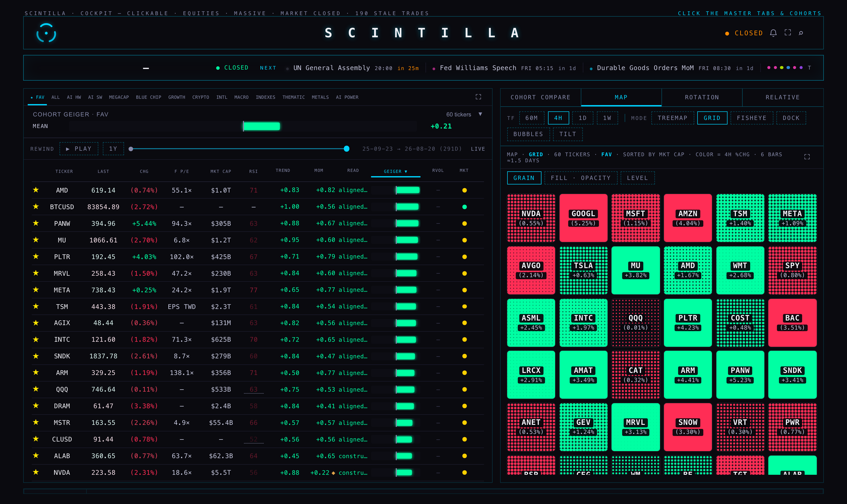Click the rewind timeline slider handle
The width and height of the screenshot is (847, 504).
347,148
